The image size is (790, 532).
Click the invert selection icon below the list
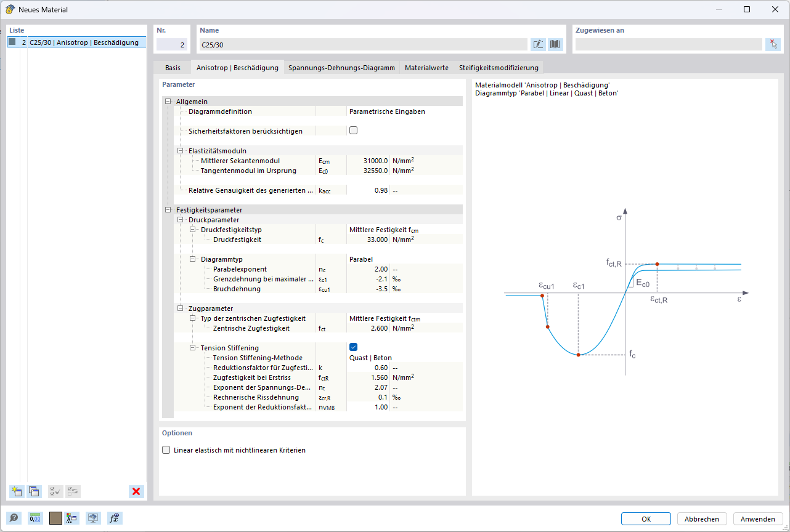click(x=73, y=491)
